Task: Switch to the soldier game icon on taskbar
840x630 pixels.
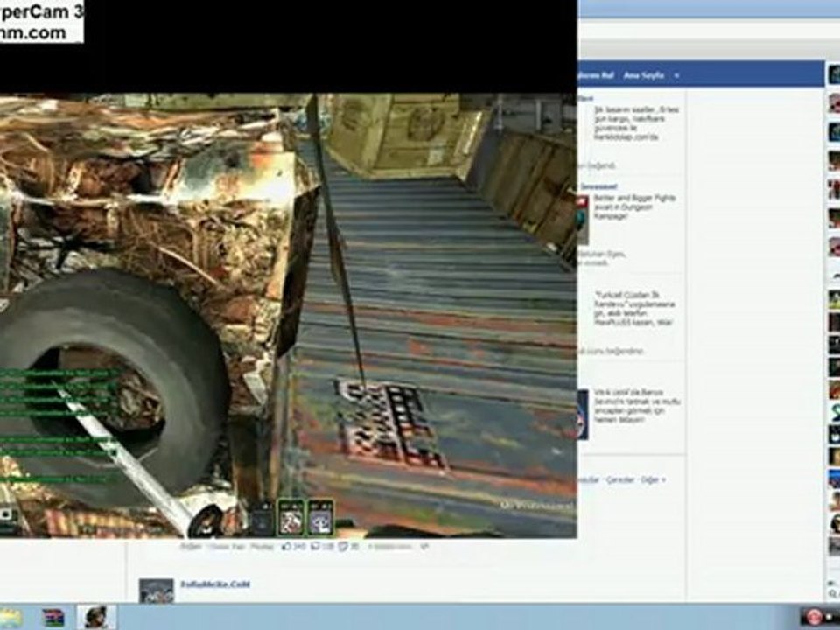Action: pos(96,617)
